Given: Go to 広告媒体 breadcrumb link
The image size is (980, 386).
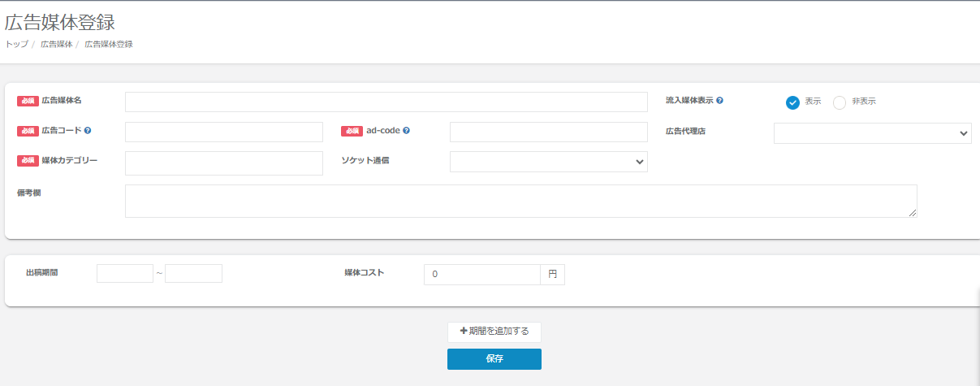Looking at the screenshot, I should click(x=57, y=44).
